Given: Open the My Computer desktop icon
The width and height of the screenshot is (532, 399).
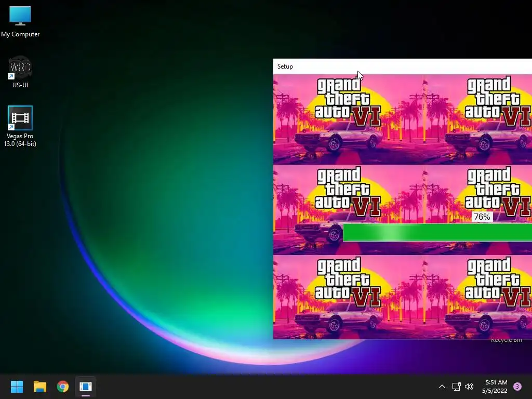Looking at the screenshot, I should tap(20, 21).
